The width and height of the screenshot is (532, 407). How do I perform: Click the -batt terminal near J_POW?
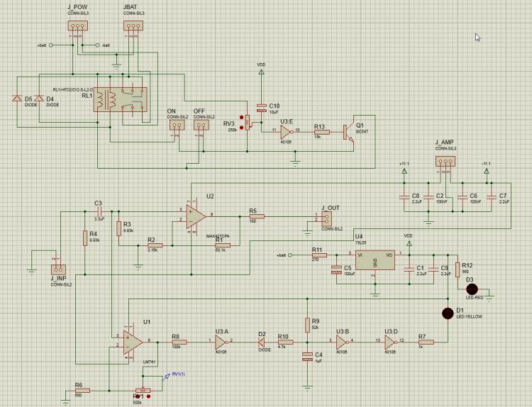pos(97,45)
